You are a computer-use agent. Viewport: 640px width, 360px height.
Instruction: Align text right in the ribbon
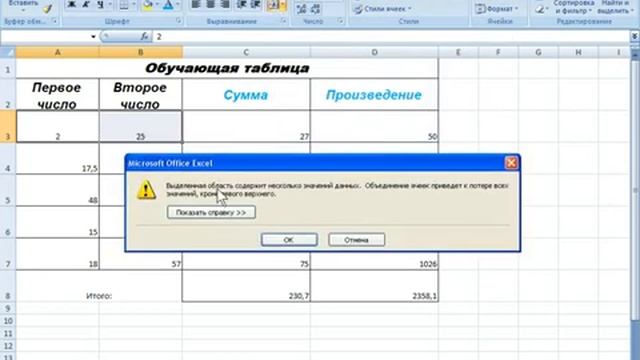[x=225, y=4]
